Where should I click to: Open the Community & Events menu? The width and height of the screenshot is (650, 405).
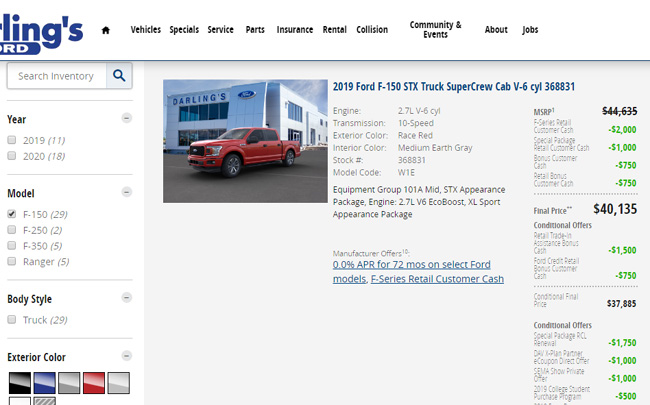[x=435, y=30]
